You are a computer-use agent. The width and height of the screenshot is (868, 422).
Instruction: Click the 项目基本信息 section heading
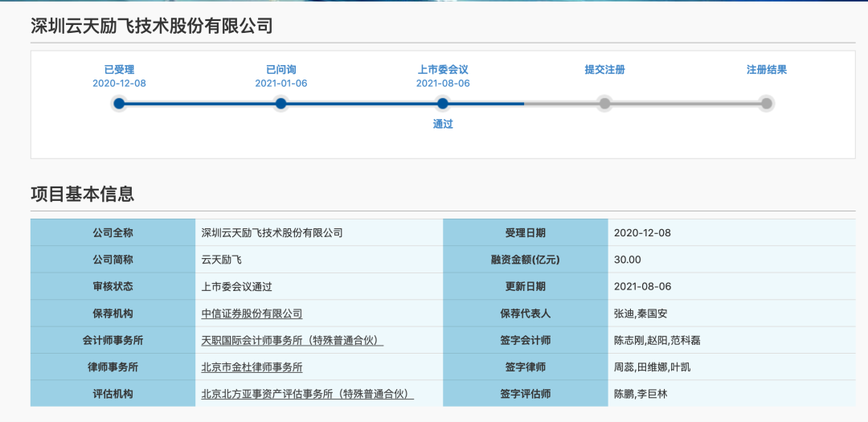[x=82, y=194]
